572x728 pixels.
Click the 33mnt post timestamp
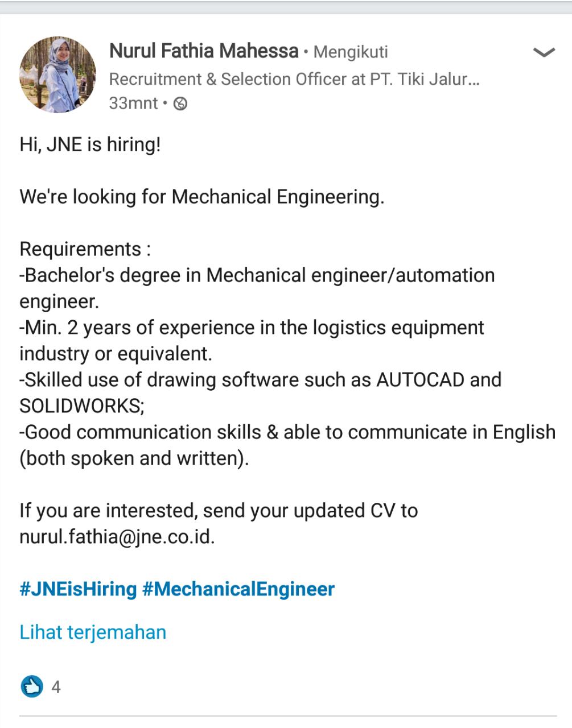(x=133, y=104)
